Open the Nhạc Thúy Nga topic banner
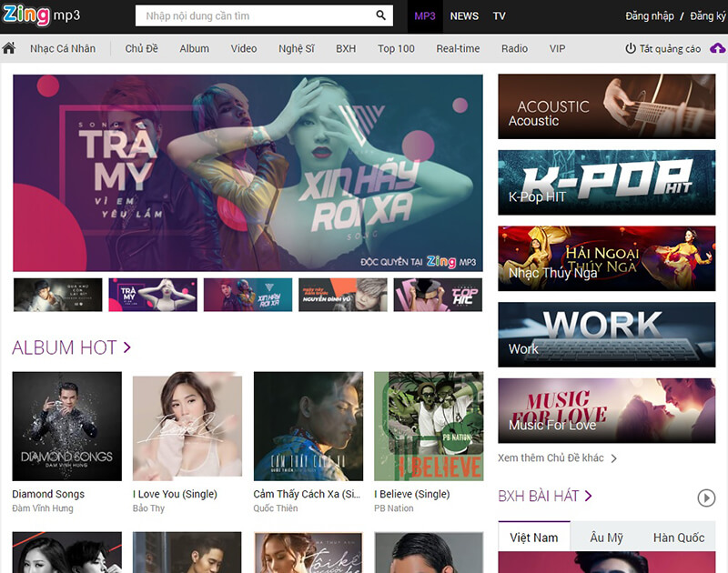Viewport: 728px width, 573px height. pos(606,258)
